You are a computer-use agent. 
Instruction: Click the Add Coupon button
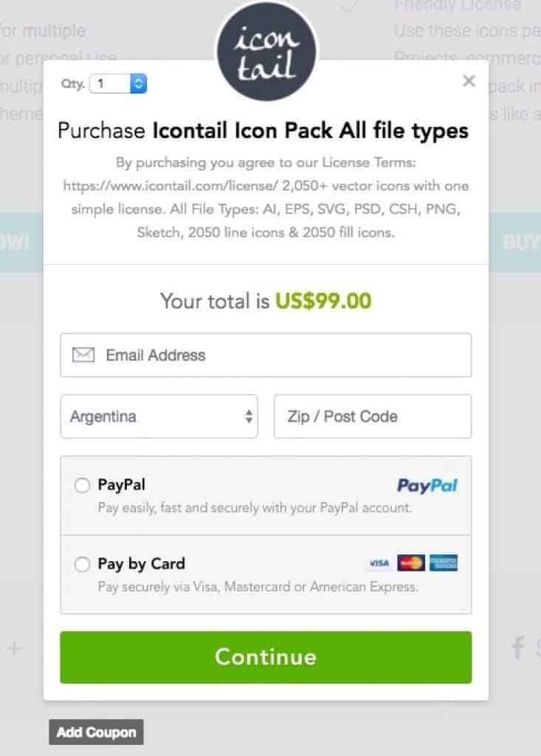(x=97, y=732)
